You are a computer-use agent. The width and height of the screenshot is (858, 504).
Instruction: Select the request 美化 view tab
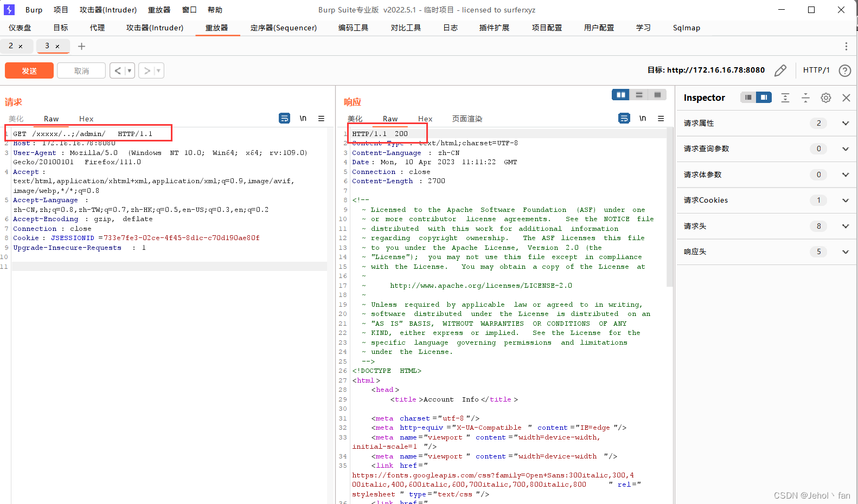click(x=16, y=119)
